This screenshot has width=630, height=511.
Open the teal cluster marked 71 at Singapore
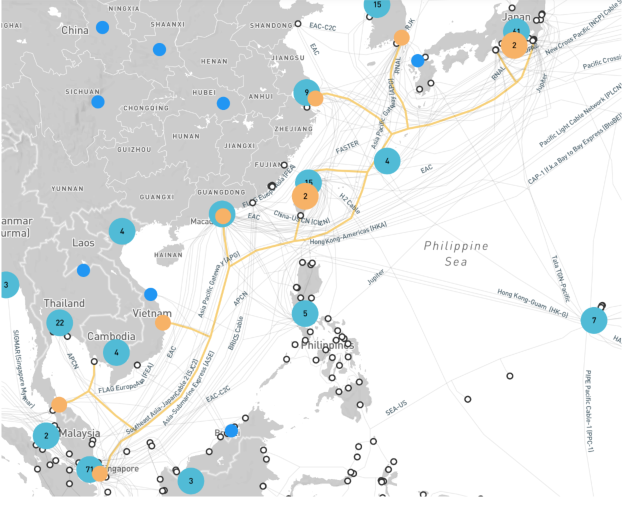[x=89, y=469]
